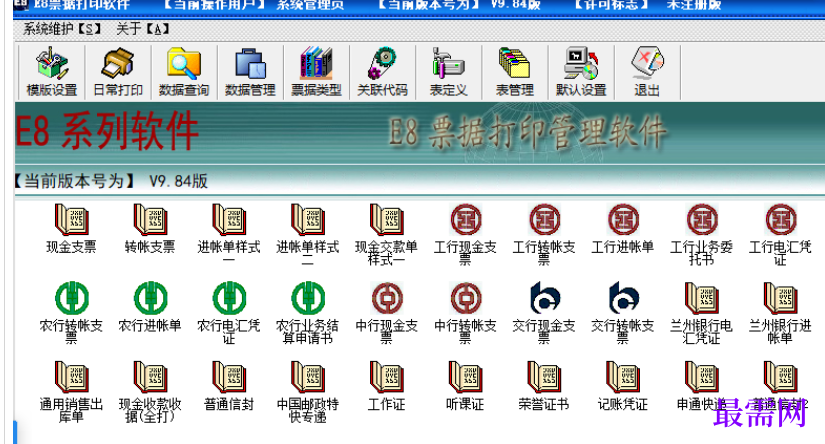Open 工行转帐支票 ICBC icon
Image resolution: width=825 pixels, height=444 pixels.
[x=545, y=220]
